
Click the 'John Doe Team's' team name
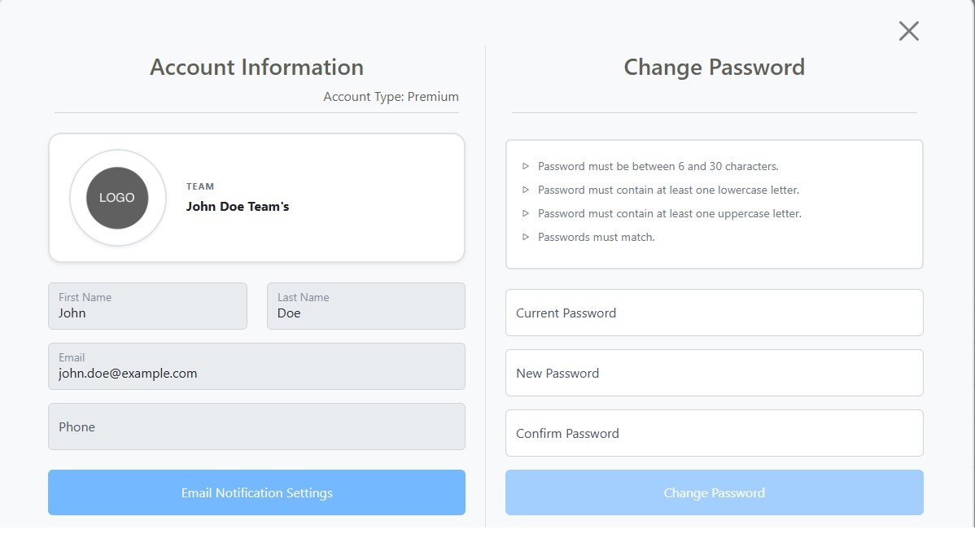coord(238,207)
